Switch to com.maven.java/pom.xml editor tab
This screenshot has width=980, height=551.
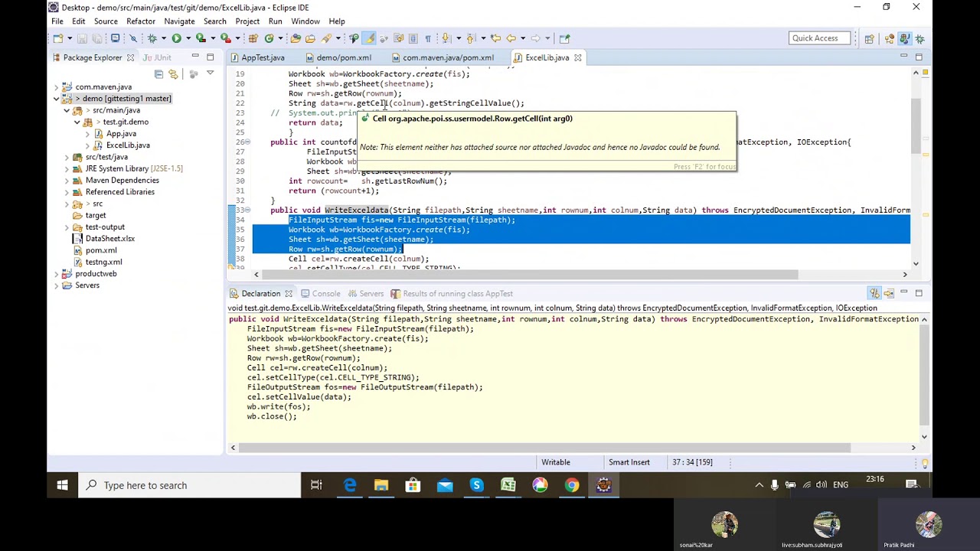coord(448,57)
